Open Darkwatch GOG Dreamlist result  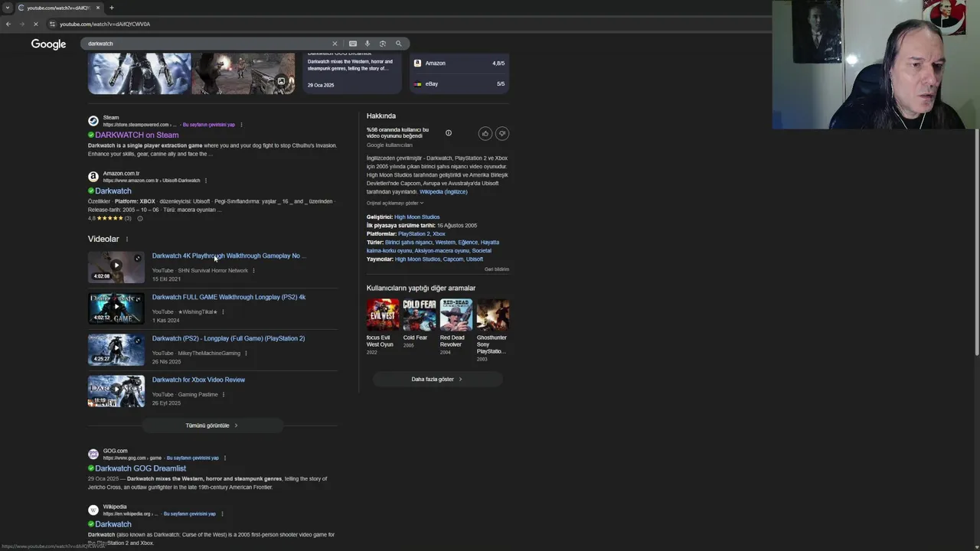[140, 468]
